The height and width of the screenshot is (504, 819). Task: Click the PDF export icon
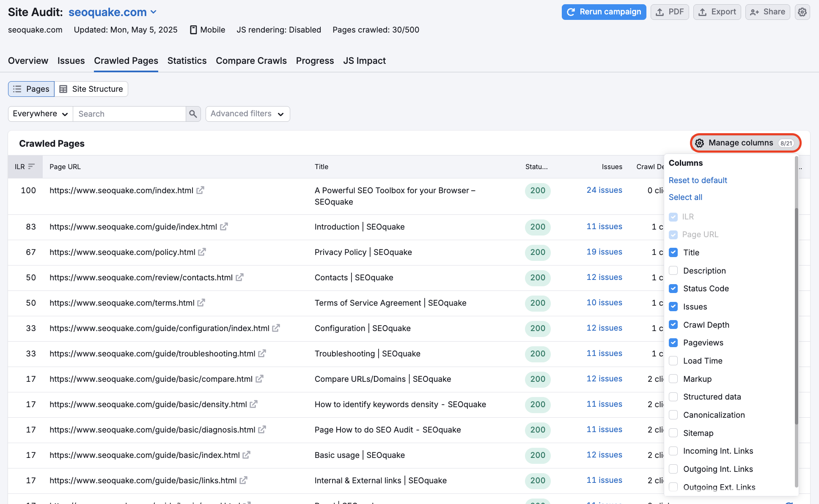pos(660,12)
